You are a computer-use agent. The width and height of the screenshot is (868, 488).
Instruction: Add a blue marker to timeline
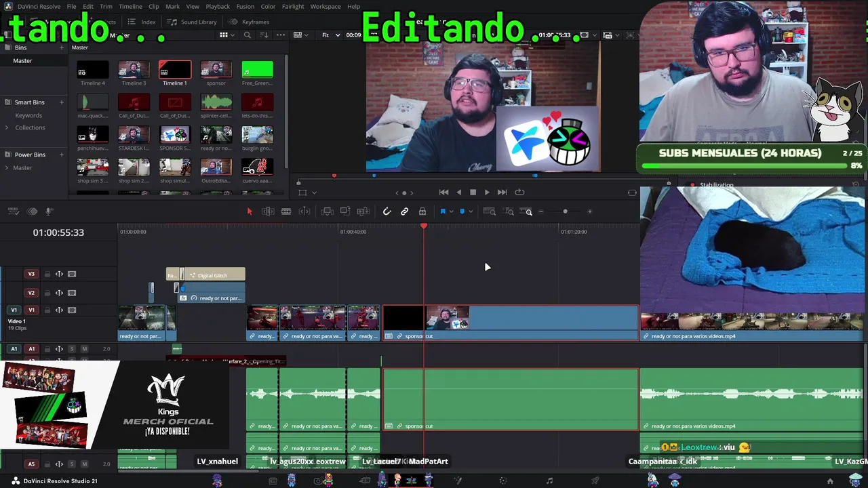tap(462, 211)
